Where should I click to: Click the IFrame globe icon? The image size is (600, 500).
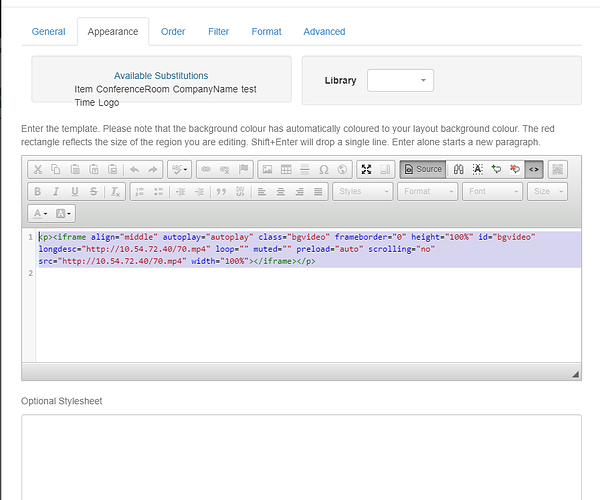coord(342,169)
